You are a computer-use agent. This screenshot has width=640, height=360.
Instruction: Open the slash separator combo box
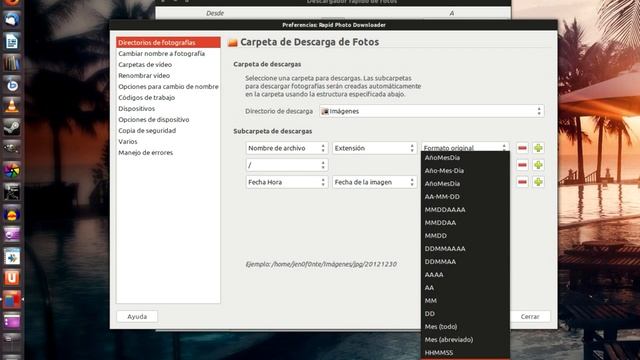286,165
